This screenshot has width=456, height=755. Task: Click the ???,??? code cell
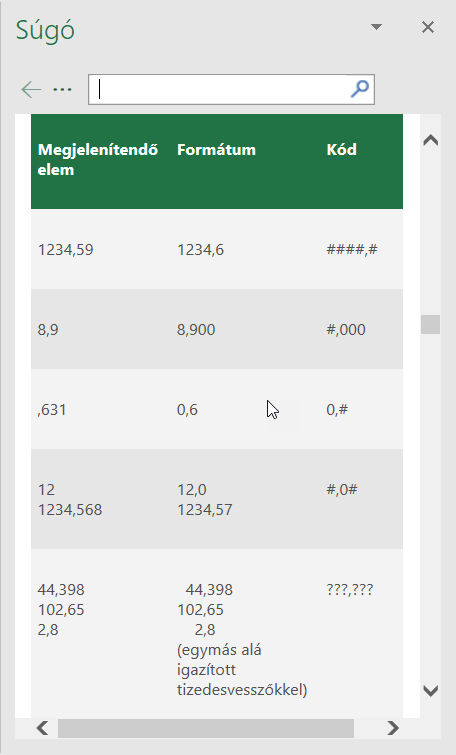[x=350, y=589]
